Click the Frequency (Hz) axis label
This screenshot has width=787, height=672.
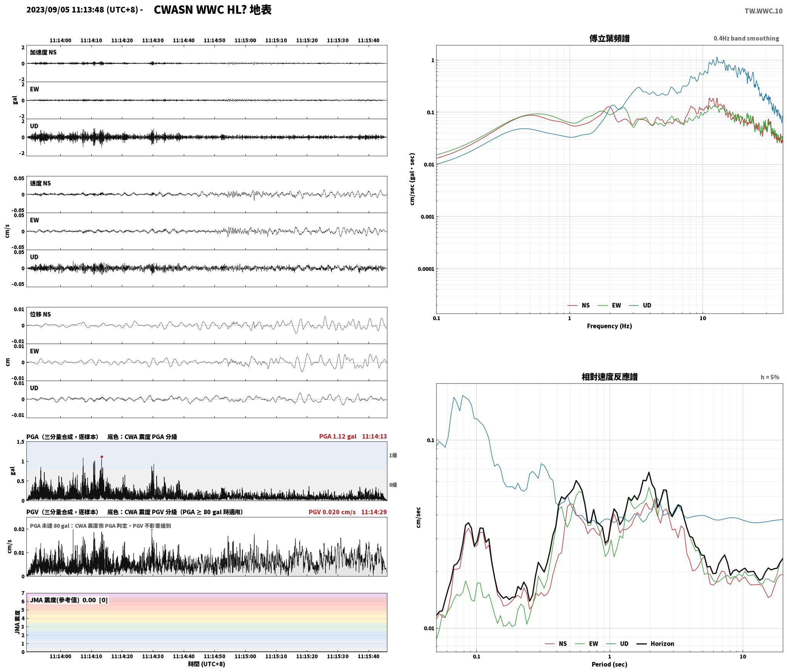click(609, 326)
